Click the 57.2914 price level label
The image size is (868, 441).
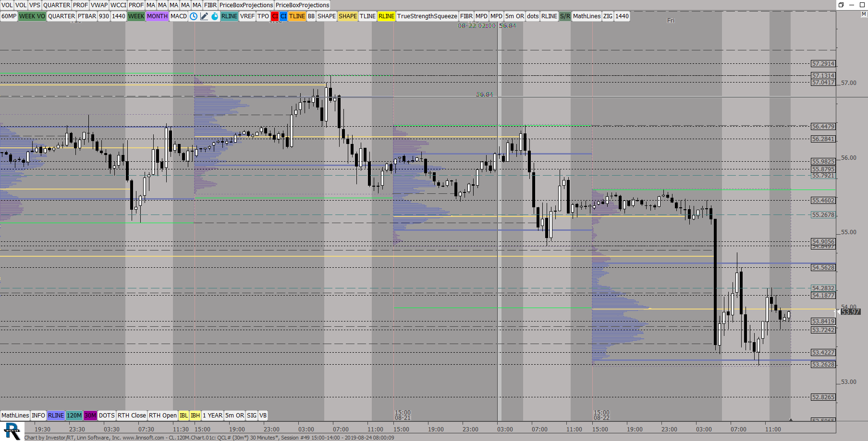click(x=823, y=63)
